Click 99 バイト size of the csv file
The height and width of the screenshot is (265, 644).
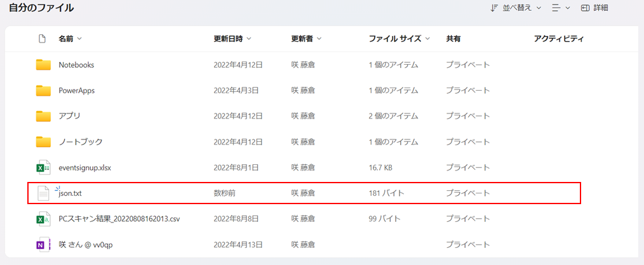pos(384,219)
